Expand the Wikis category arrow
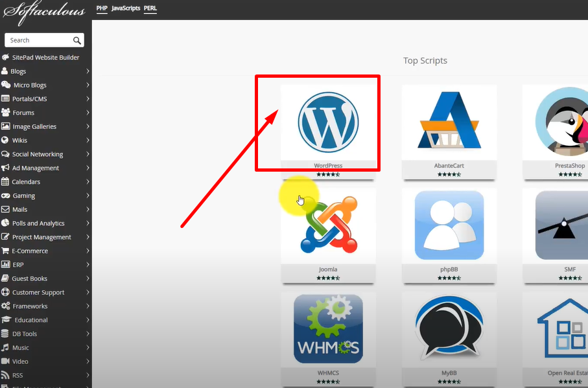 click(x=88, y=141)
